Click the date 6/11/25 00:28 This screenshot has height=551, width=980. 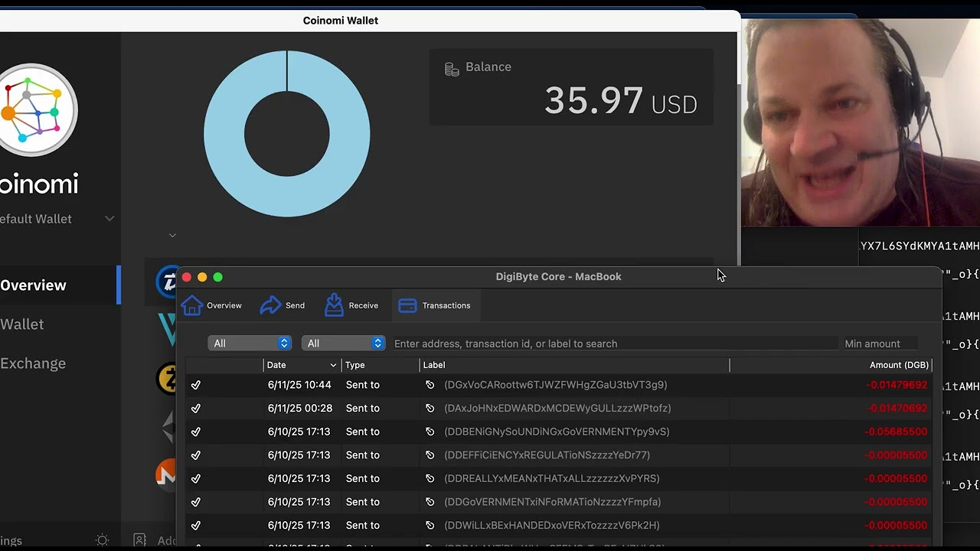(x=299, y=408)
